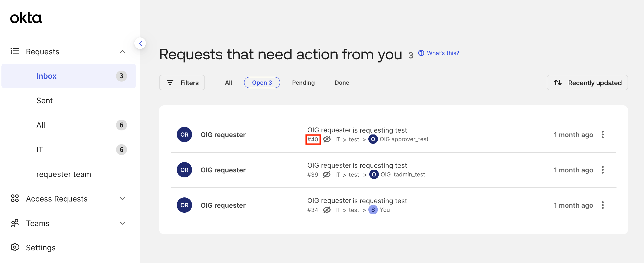Click hidden-eye icon on request #34
The height and width of the screenshot is (263, 644).
tap(326, 210)
